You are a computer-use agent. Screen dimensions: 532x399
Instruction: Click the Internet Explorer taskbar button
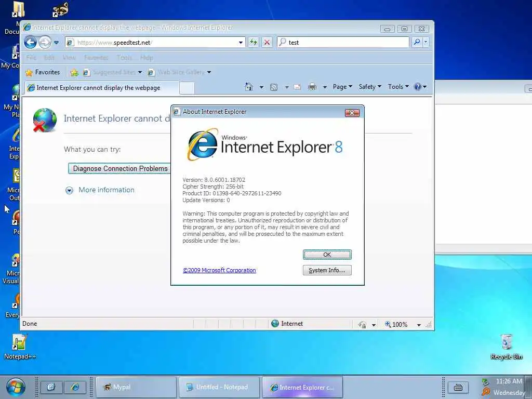click(302, 387)
